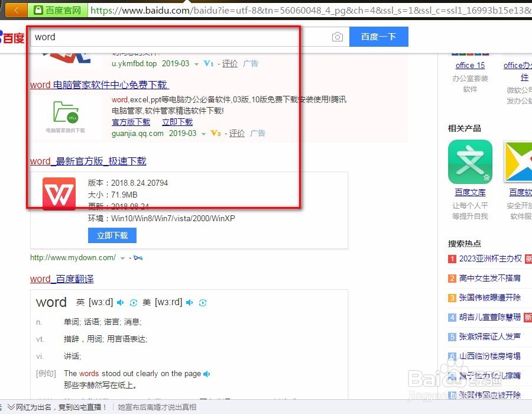Open the word_百度翻译 result link
This screenshot has width=532, height=414.
pos(61,279)
